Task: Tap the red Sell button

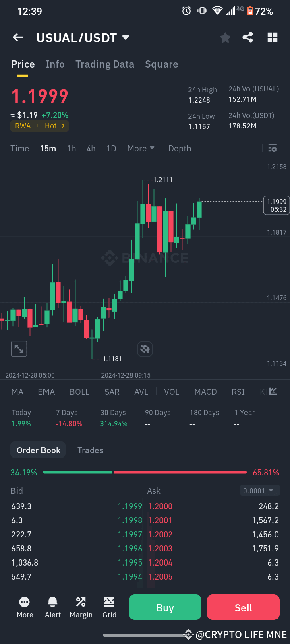Action: [x=243, y=607]
